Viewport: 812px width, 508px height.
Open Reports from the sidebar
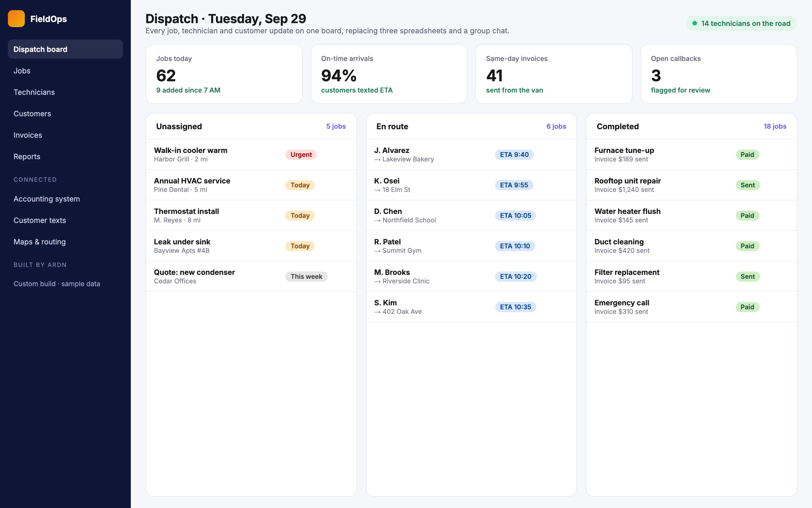[65, 157]
